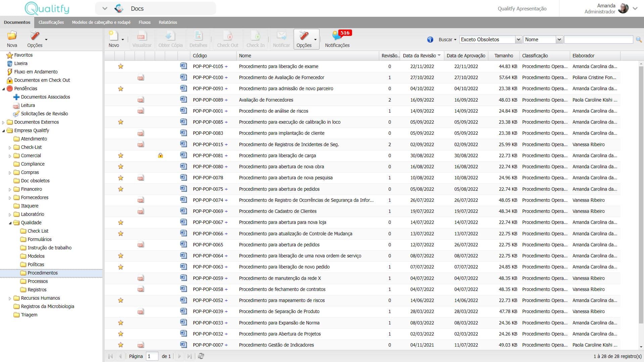Open the Relatórios tab

tap(168, 22)
